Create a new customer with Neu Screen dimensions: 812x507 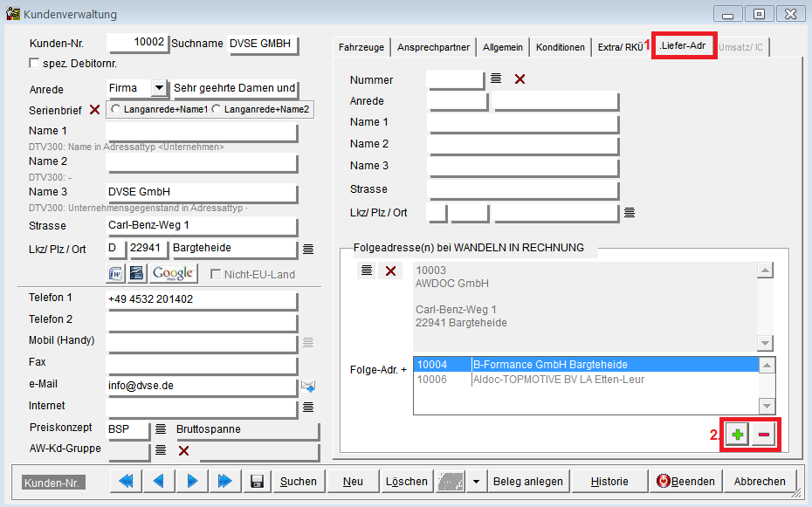point(354,482)
